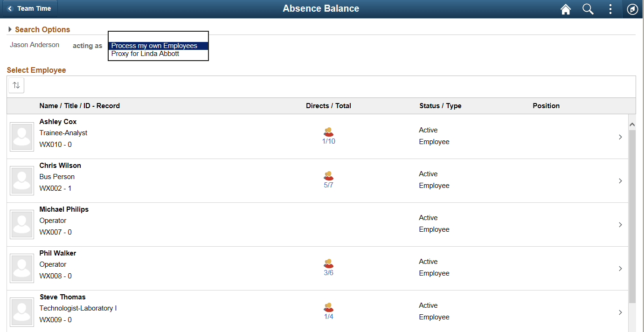
Task: Click the photo placeholder for Phil Walker
Action: click(x=21, y=268)
